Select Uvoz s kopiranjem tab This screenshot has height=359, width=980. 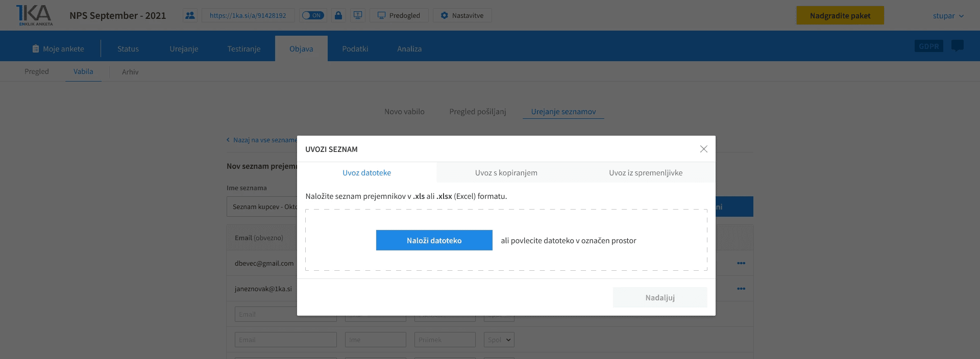[506, 173]
